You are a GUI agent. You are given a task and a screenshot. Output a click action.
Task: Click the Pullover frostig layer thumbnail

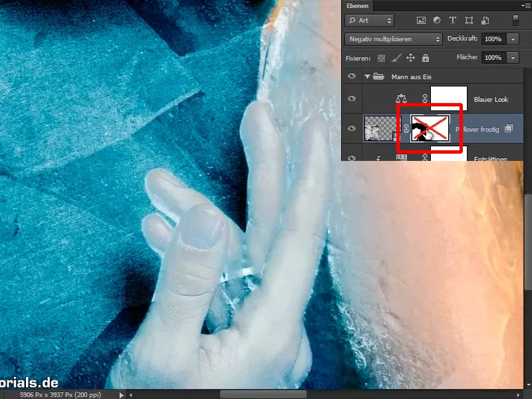[x=382, y=128]
